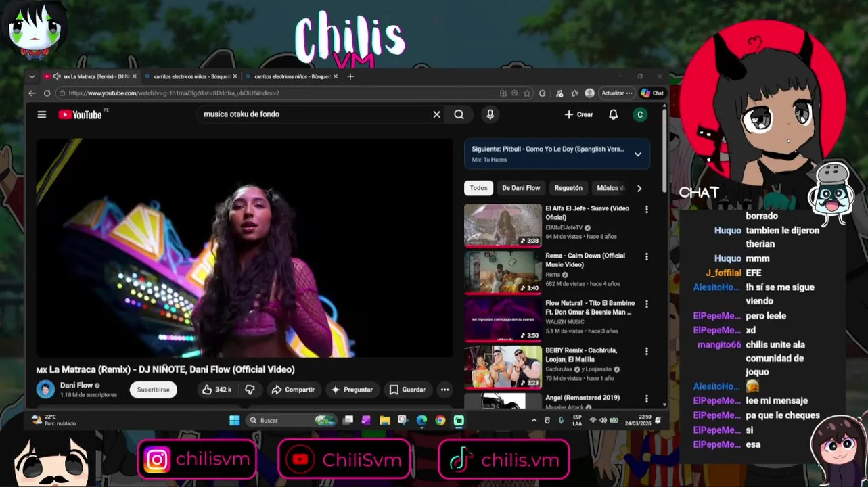This screenshot has width=868, height=487.
Task: Open the Windows Start menu
Action: pos(234,420)
